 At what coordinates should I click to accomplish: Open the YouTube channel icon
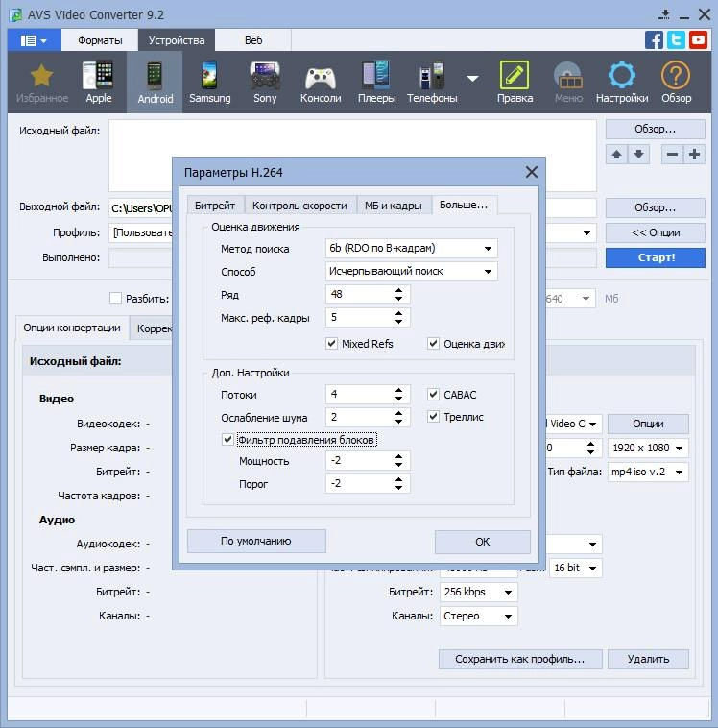(699, 40)
